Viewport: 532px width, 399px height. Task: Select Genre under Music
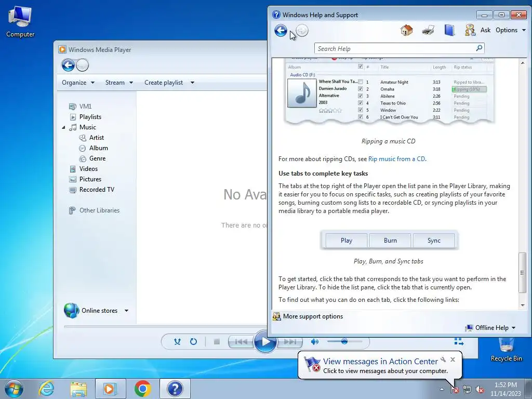tap(92, 158)
